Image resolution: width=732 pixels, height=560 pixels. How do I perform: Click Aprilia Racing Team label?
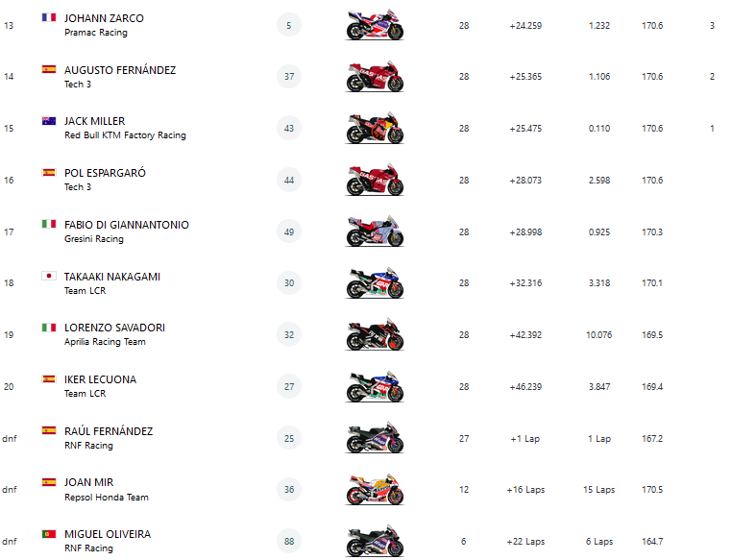click(x=105, y=342)
